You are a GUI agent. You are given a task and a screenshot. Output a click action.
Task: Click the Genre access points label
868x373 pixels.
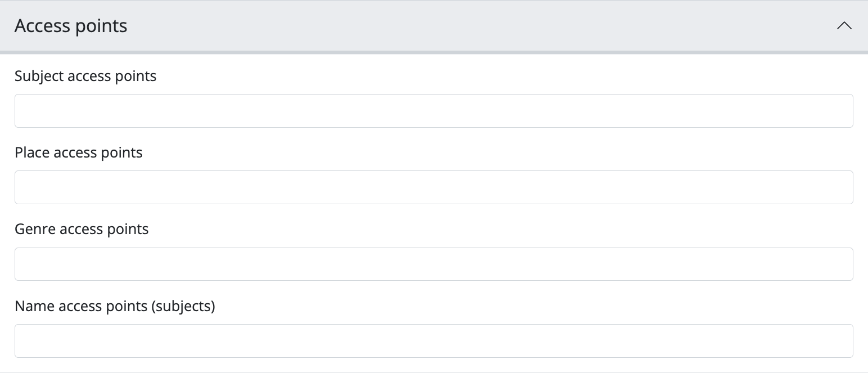tap(82, 229)
